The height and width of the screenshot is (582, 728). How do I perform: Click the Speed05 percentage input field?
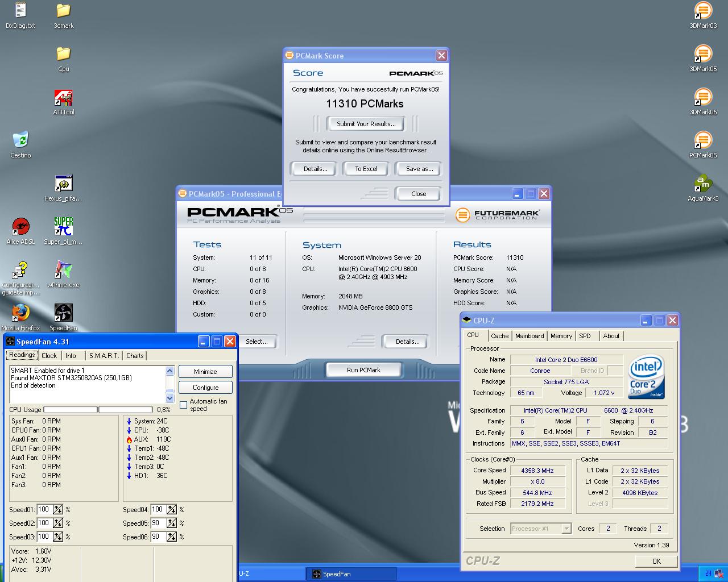158,523
